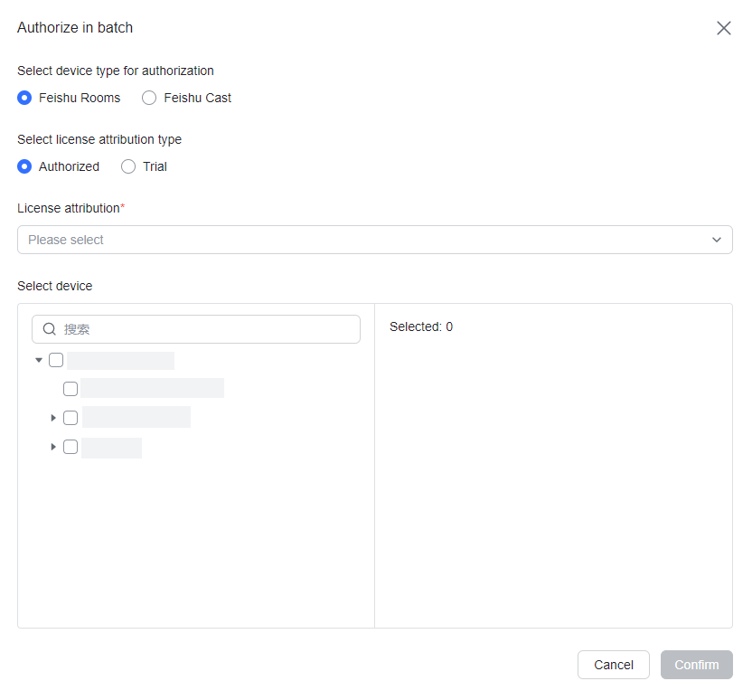752x700 pixels.
Task: Click the Confirm button
Action: point(696,665)
